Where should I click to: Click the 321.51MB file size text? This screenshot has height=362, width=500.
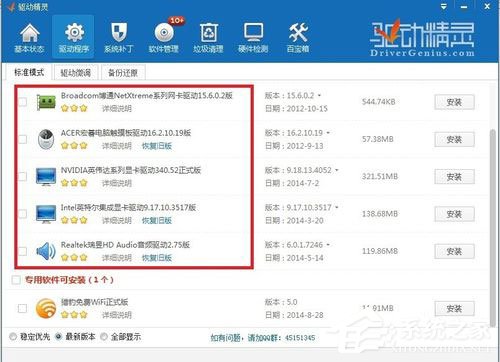(x=380, y=177)
